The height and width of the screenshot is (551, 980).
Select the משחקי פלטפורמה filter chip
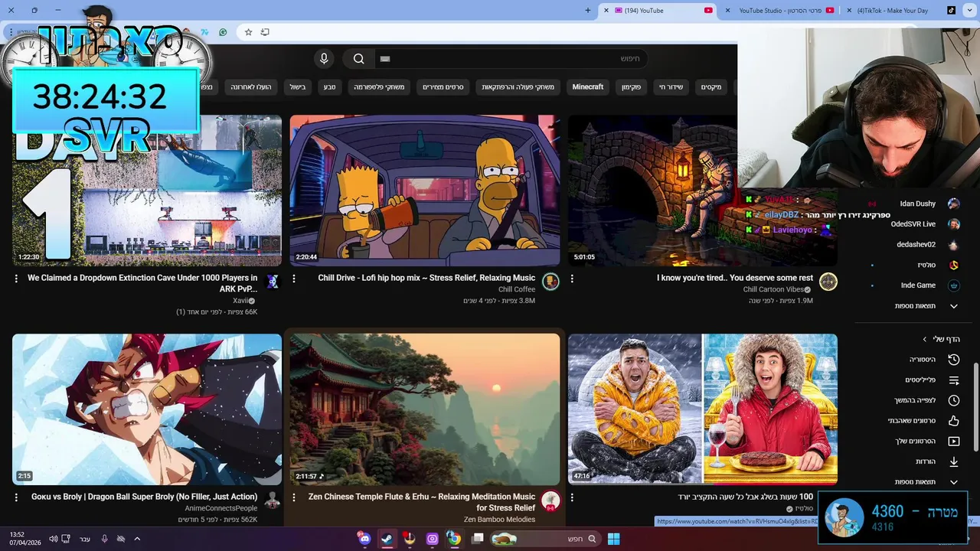click(379, 87)
